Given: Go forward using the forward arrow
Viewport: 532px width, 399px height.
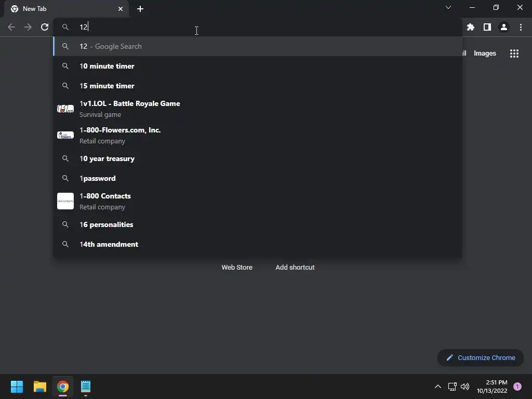Looking at the screenshot, I should (x=28, y=27).
